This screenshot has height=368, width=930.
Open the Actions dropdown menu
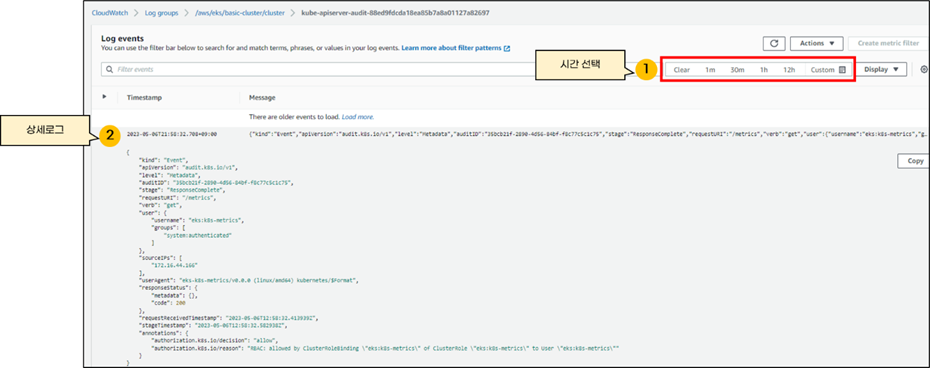point(817,43)
